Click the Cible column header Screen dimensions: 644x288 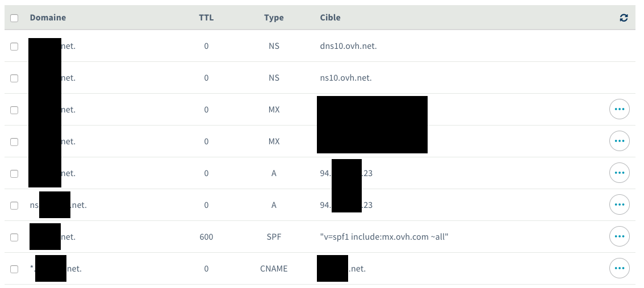[330, 18]
